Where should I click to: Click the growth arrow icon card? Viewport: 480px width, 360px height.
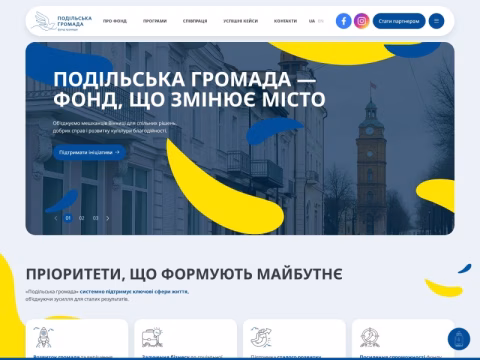tap(294, 338)
